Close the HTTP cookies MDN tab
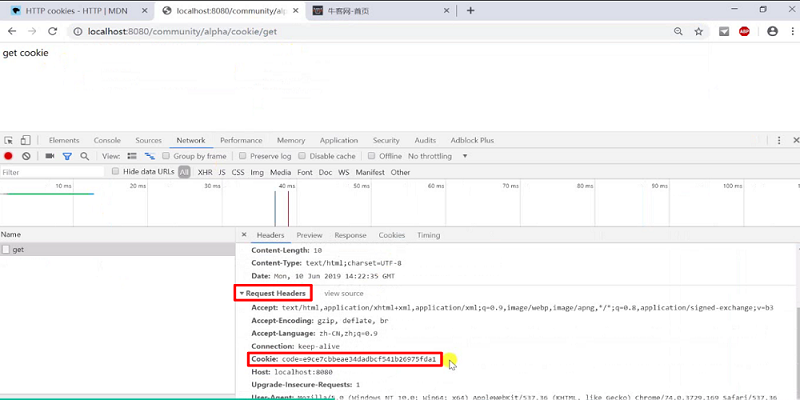Image resolution: width=800 pixels, height=400 pixels. [144, 11]
